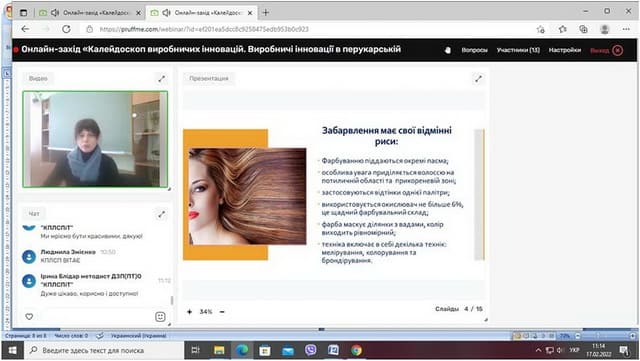Viewport: 640px width, 361px height.
Task: Open the notification center icon
Action: (624, 350)
